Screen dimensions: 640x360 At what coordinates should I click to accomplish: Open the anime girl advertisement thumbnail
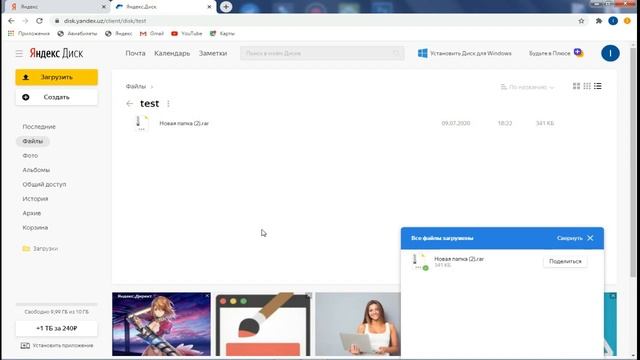[161, 324]
